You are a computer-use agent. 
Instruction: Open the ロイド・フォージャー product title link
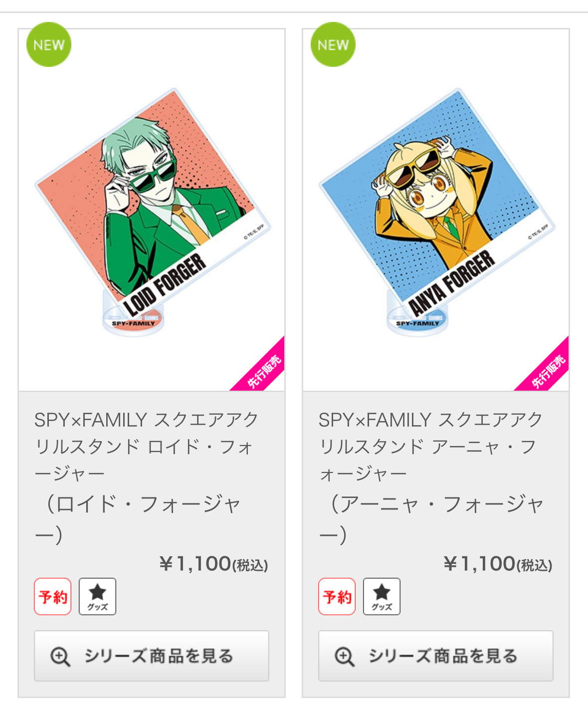[146, 447]
